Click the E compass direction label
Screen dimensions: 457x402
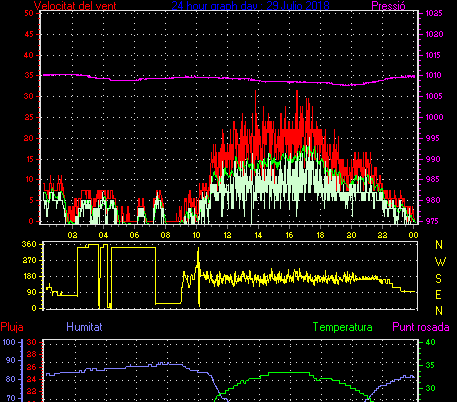click(439, 295)
